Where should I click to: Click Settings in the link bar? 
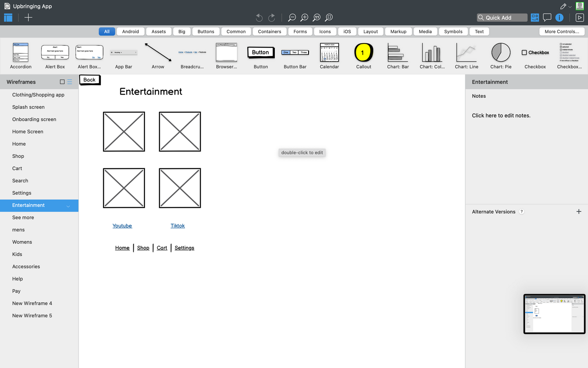184,248
